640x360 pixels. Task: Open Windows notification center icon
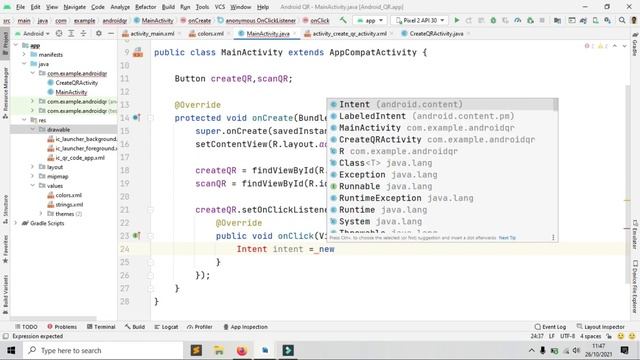coord(624,350)
